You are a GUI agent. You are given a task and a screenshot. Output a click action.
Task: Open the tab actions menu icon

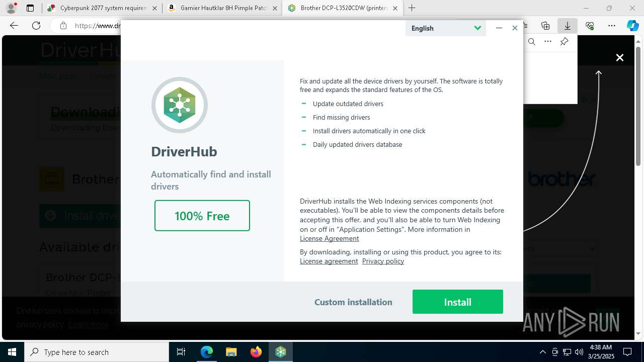point(30,8)
